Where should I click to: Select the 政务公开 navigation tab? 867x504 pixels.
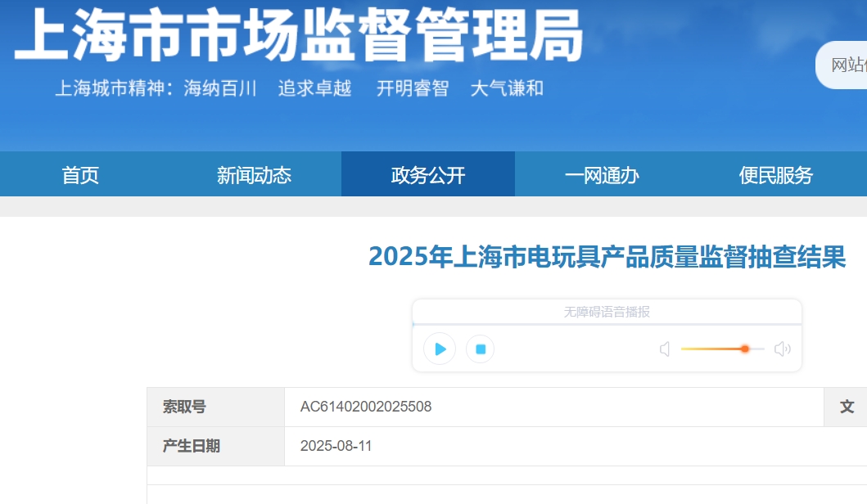click(428, 175)
